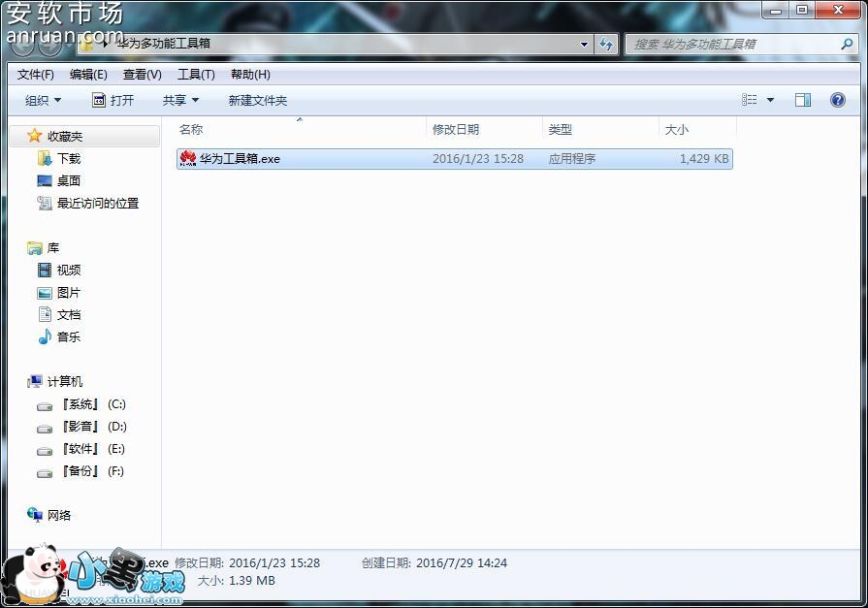Click the 下载 folder icon

(45, 158)
